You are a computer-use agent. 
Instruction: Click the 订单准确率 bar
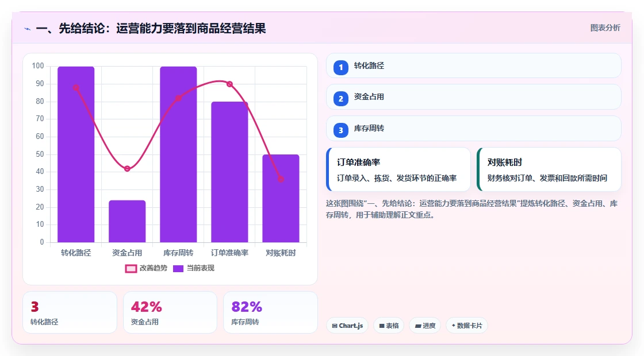point(229,172)
